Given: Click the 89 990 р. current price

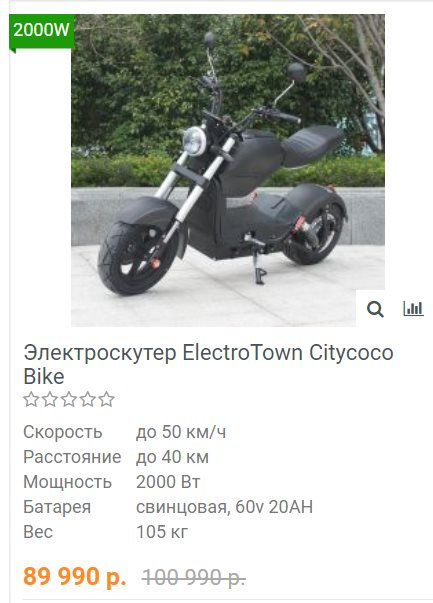Looking at the screenshot, I should [x=75, y=576].
